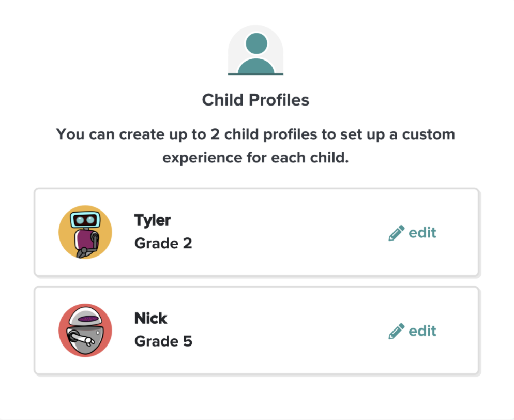
Task: Click the teal person profile icon
Action: point(255,50)
